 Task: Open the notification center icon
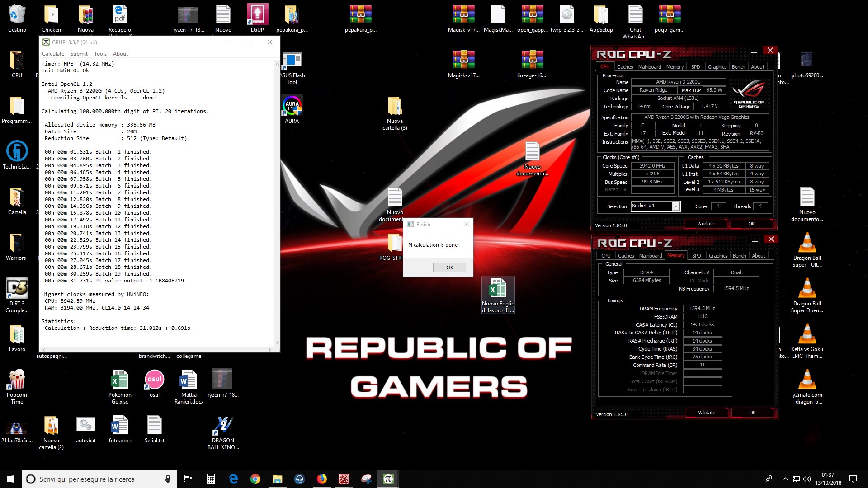coord(853,479)
